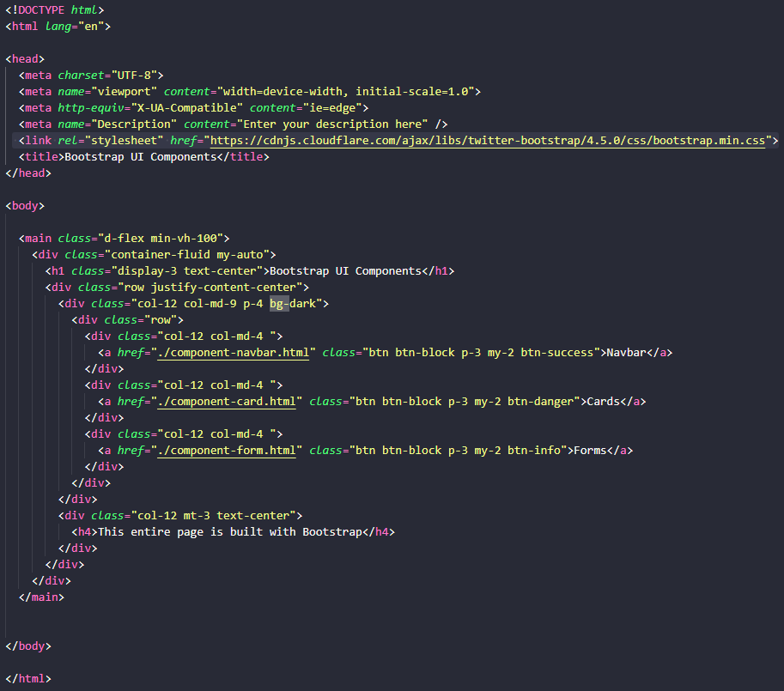
Task: Click the opening body tag
Action: click(25, 206)
